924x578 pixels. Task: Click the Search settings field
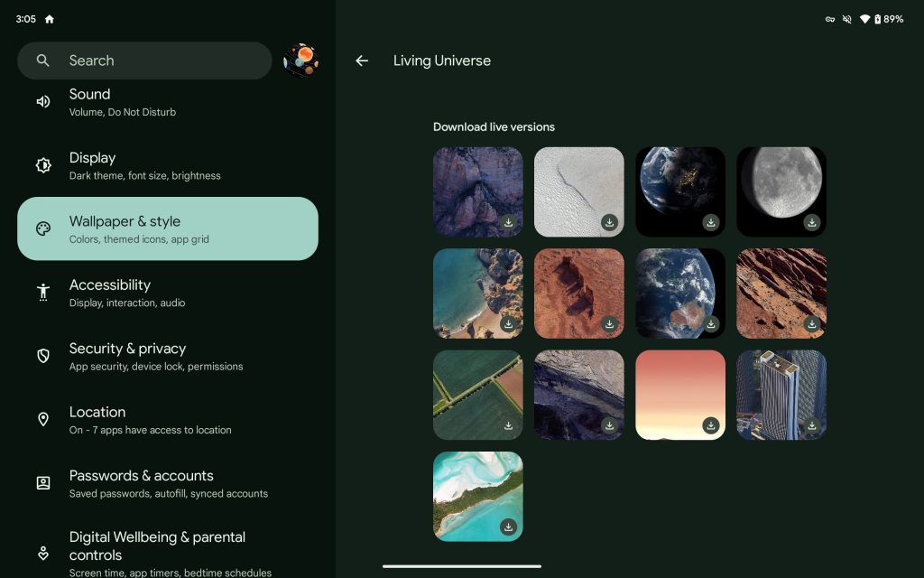pos(144,61)
